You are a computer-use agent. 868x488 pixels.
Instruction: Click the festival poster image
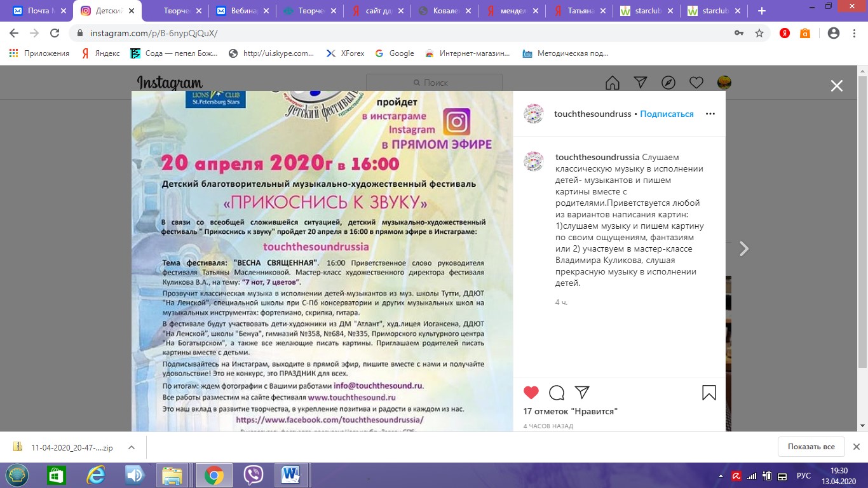click(322, 261)
